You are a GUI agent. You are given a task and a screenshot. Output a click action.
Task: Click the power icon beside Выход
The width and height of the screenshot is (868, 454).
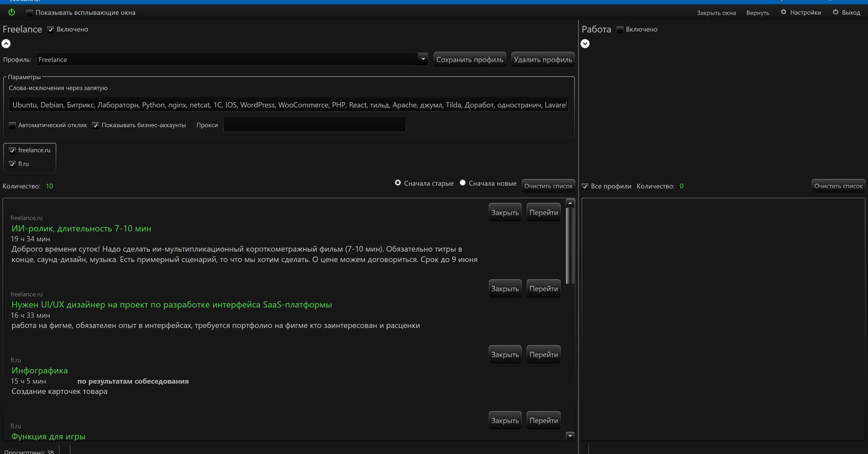836,12
